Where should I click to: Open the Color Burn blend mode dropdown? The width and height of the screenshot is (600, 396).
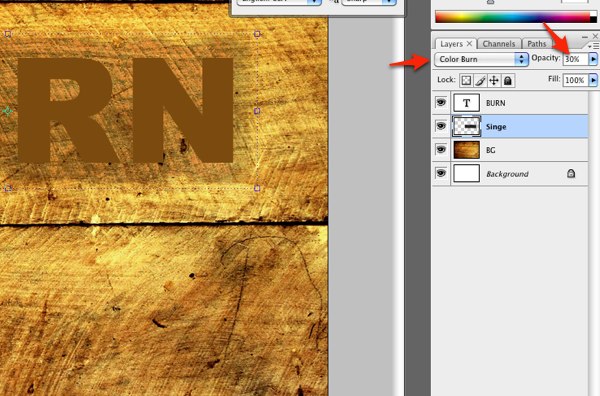pos(481,59)
